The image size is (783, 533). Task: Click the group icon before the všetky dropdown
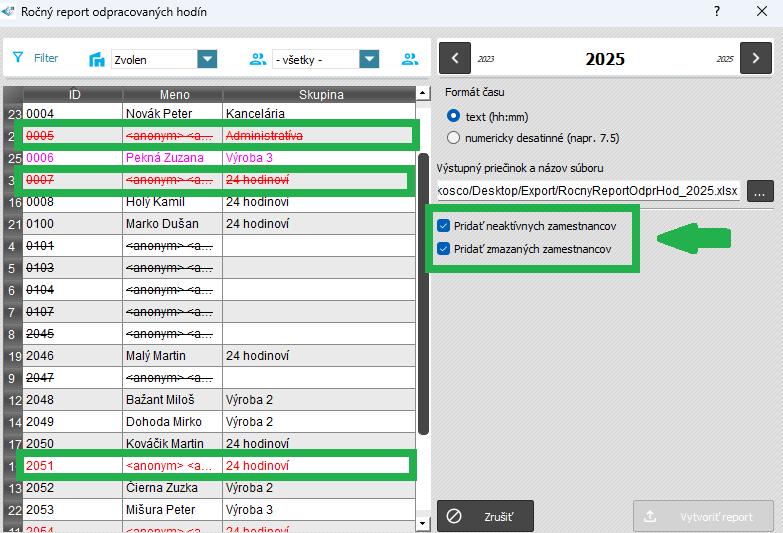pos(258,60)
